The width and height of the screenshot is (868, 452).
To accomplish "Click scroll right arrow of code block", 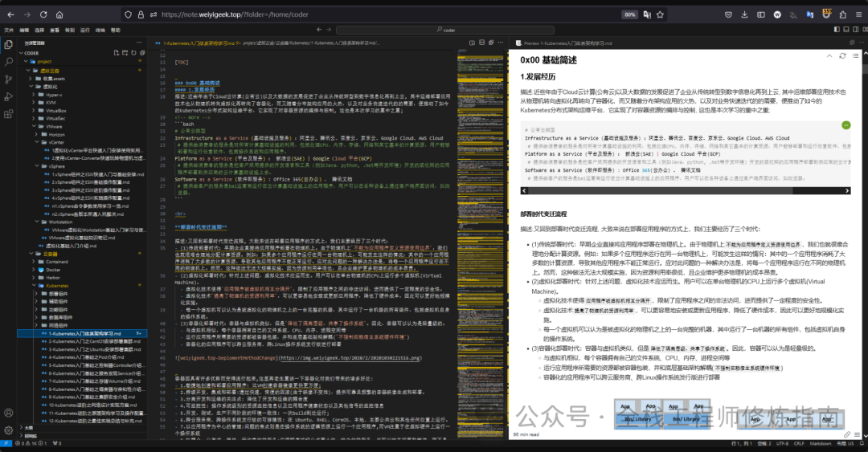I will [x=847, y=191].
